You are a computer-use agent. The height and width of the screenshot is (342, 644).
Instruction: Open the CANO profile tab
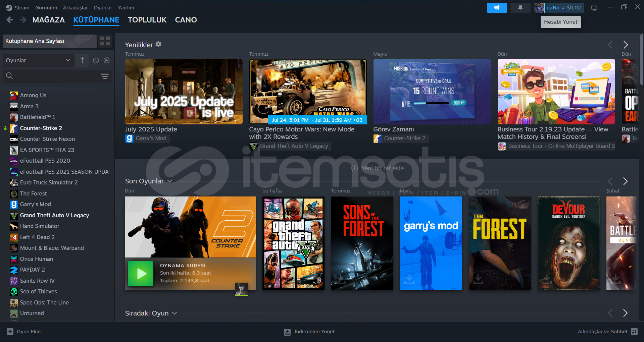click(186, 20)
